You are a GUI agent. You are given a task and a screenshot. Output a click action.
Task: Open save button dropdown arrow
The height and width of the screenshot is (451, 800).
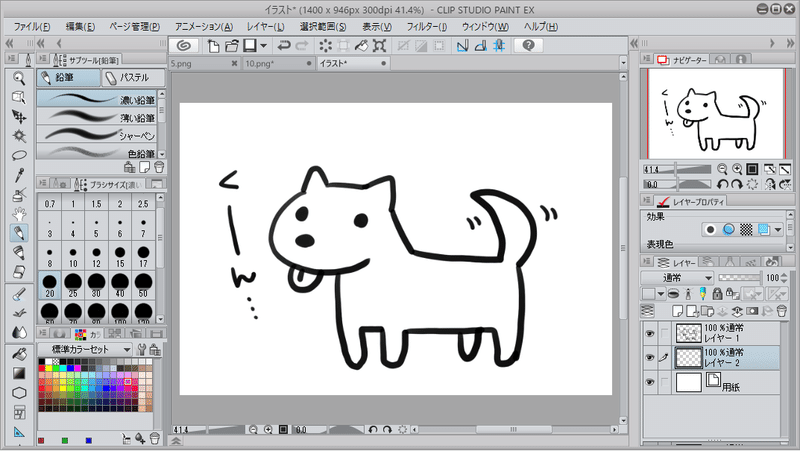263,46
